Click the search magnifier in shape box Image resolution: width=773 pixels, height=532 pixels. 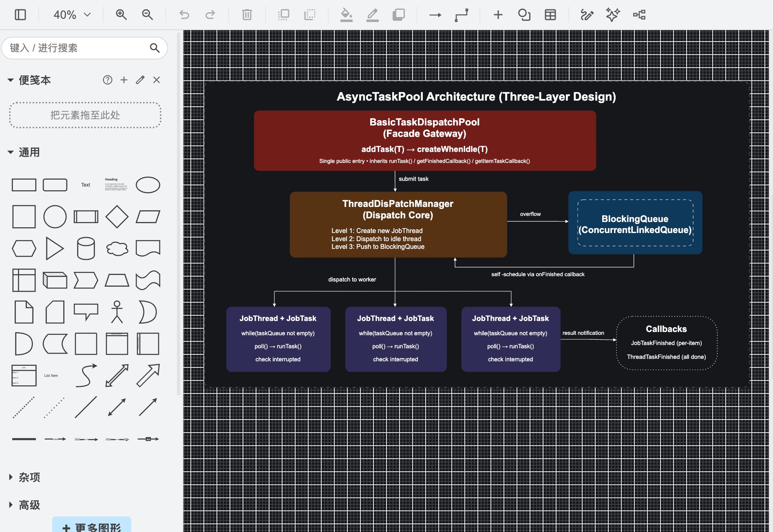(155, 48)
